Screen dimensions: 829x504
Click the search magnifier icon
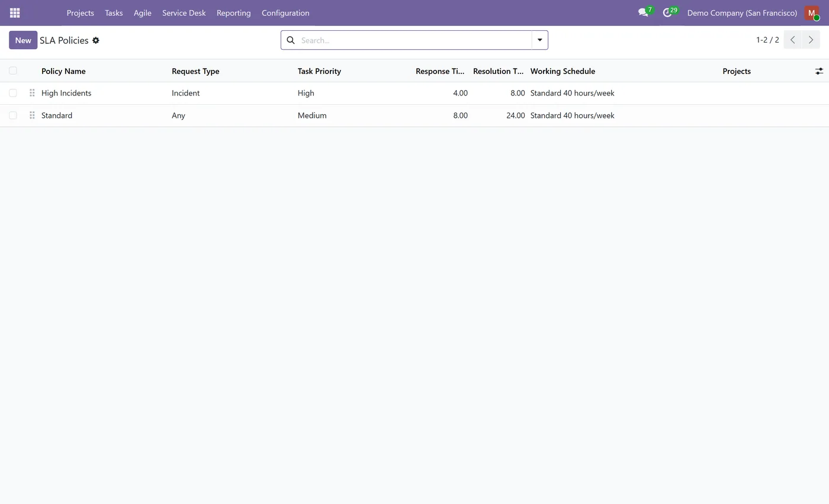291,40
